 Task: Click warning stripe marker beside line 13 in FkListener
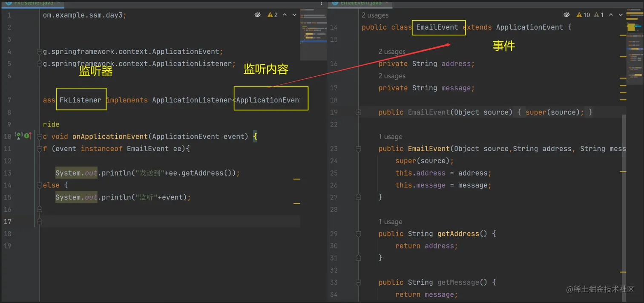(297, 179)
